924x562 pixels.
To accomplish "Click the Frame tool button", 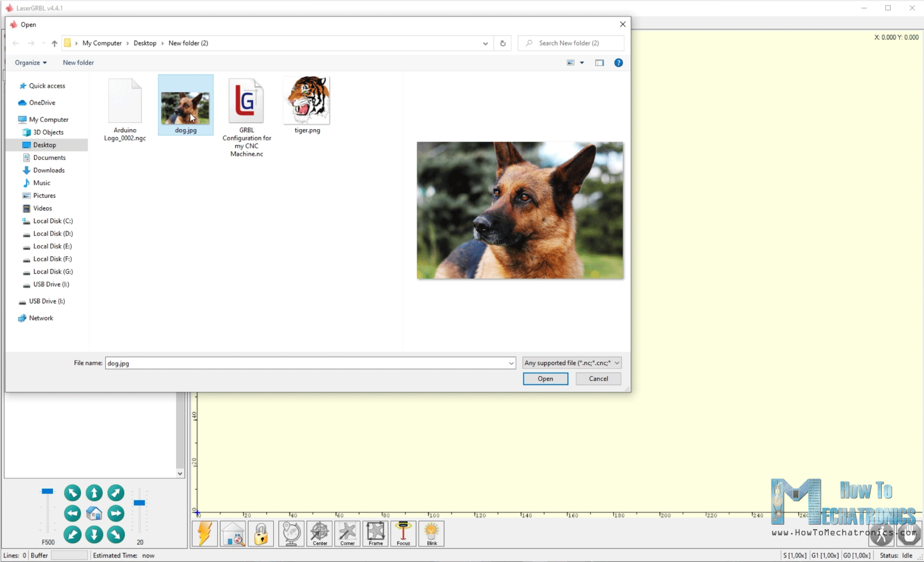I will pos(375,534).
